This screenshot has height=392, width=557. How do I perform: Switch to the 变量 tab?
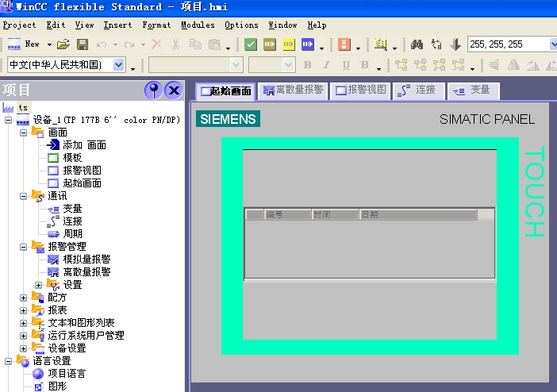coord(472,90)
